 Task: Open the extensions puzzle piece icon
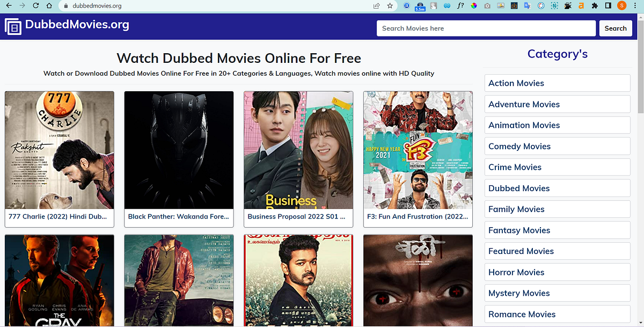[x=594, y=6]
